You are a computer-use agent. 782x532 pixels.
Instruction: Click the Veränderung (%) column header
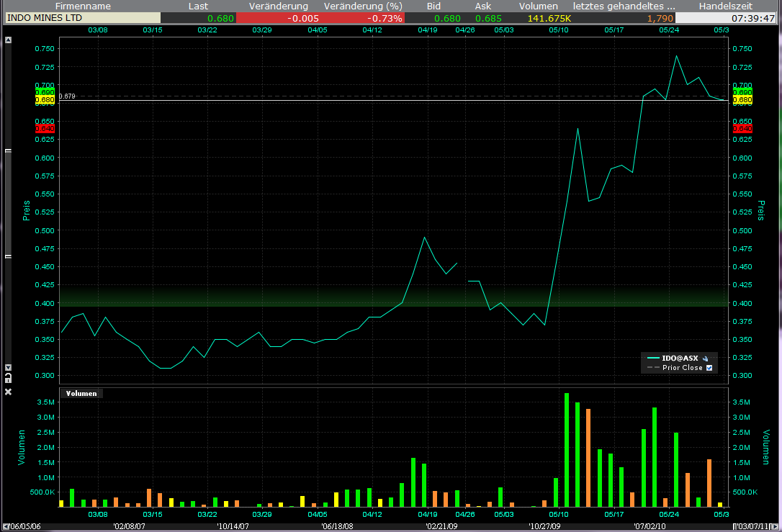pyautogui.click(x=363, y=6)
